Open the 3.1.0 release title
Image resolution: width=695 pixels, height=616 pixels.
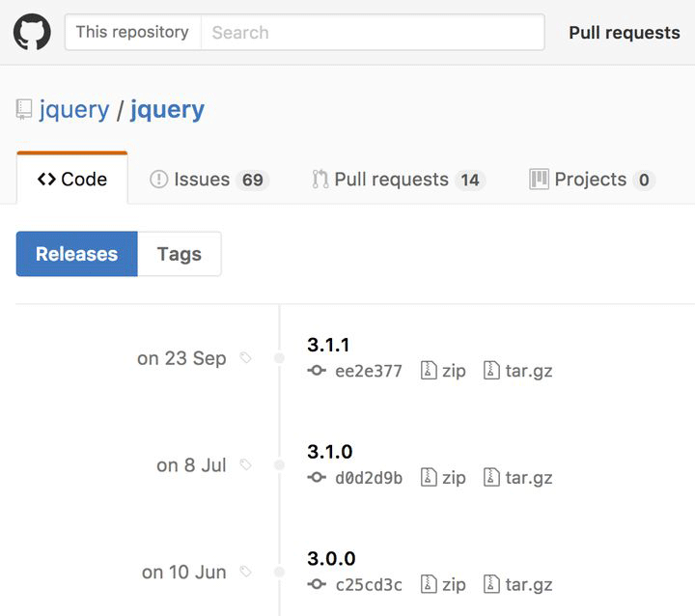(x=330, y=452)
